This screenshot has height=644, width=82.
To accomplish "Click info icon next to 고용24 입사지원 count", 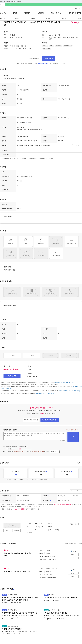I will coord(71,471).
